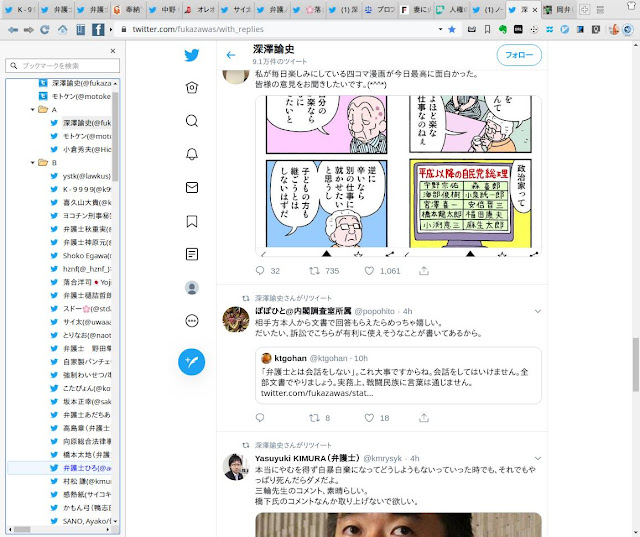Screen dimensions: 640x537
Task: Click the mail envelope extension icon
Action: click(x=471, y=29)
